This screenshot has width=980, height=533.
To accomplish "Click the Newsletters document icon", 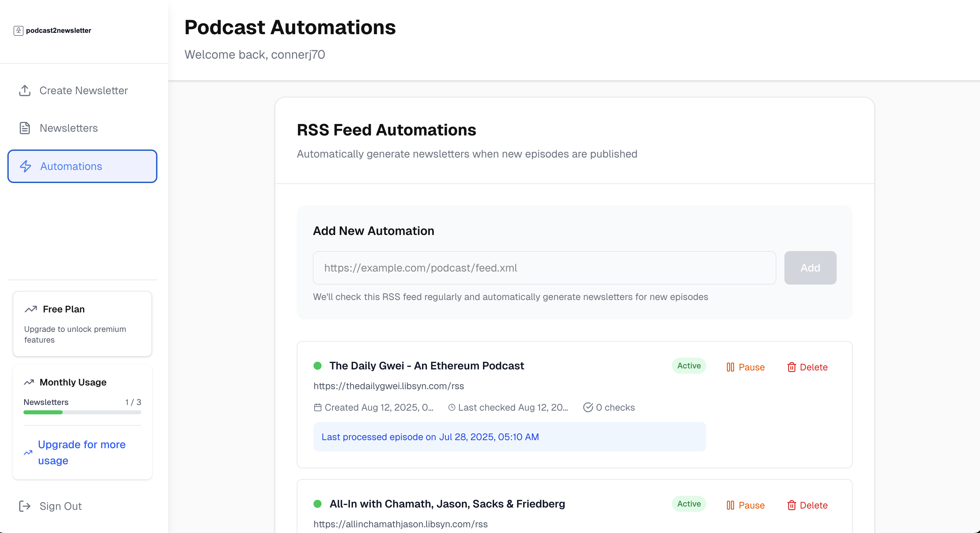I will pos(25,128).
